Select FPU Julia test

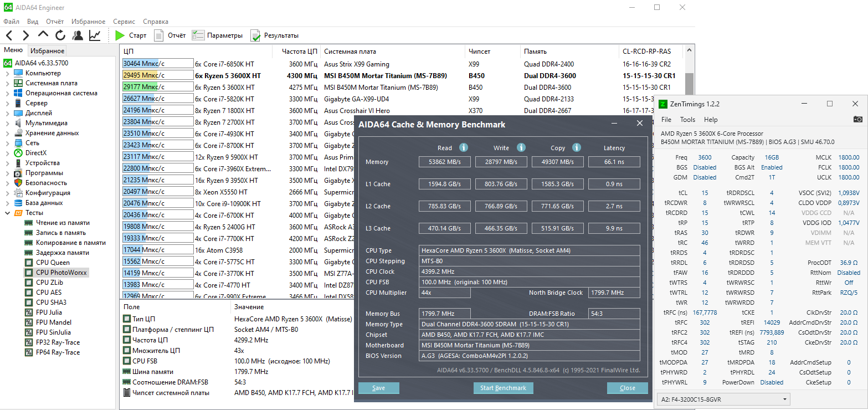[49, 312]
